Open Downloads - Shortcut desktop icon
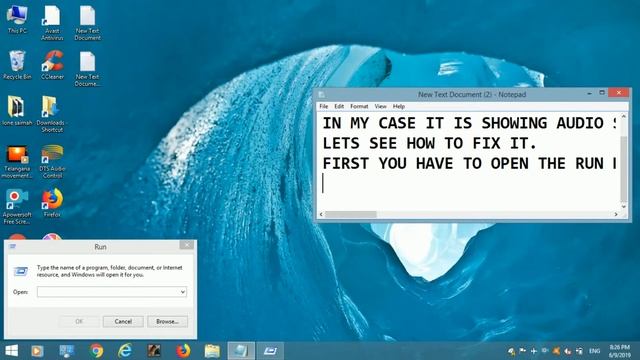The image size is (640, 360). coord(52,114)
